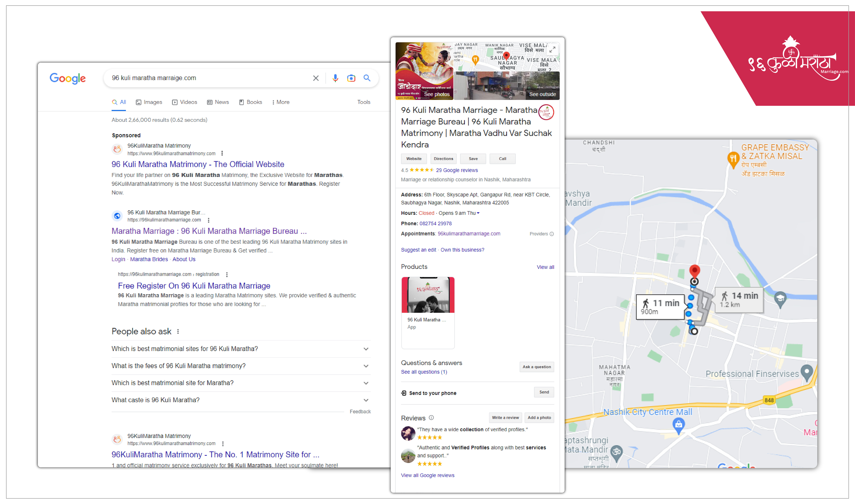Open View all Google reviews link

pos(428,475)
